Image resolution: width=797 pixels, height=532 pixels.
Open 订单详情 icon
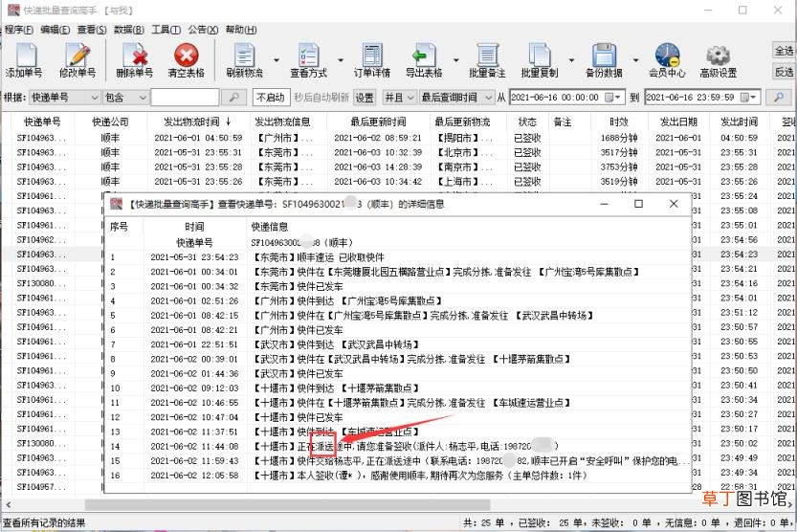tap(371, 60)
